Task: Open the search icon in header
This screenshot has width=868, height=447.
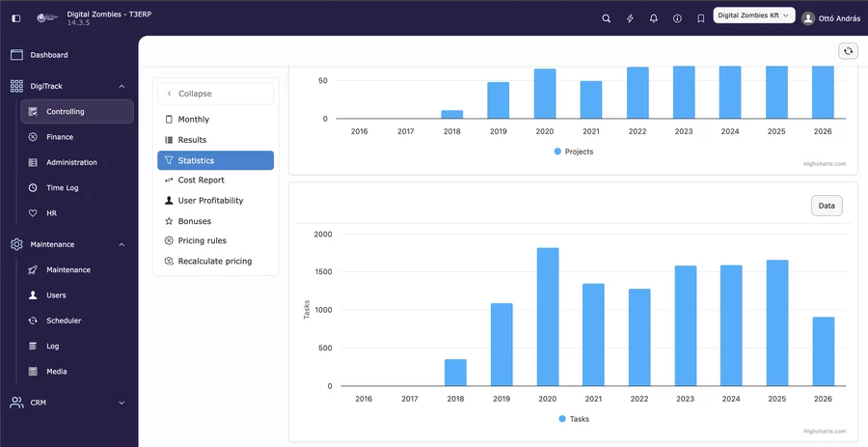Action: tap(607, 18)
